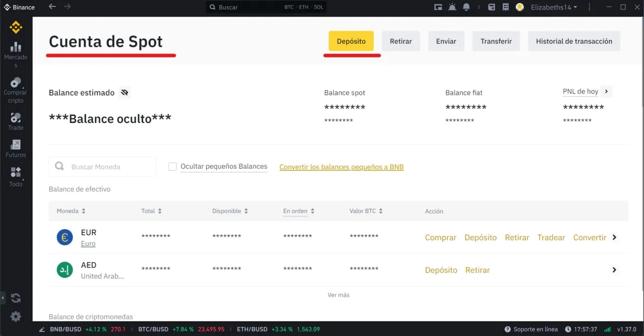This screenshot has width=644, height=336.
Task: Click the AED coin icon
Action: 65,270
